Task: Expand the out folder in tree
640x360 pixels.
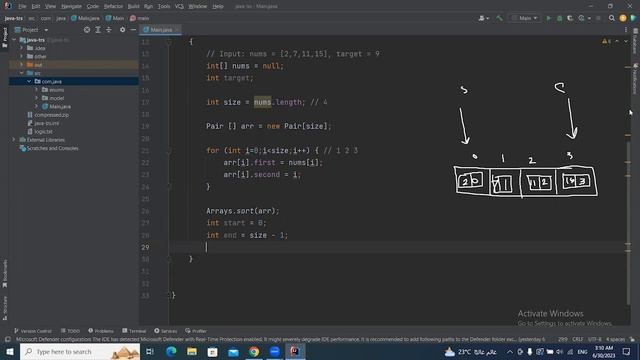Action: pos(22,64)
